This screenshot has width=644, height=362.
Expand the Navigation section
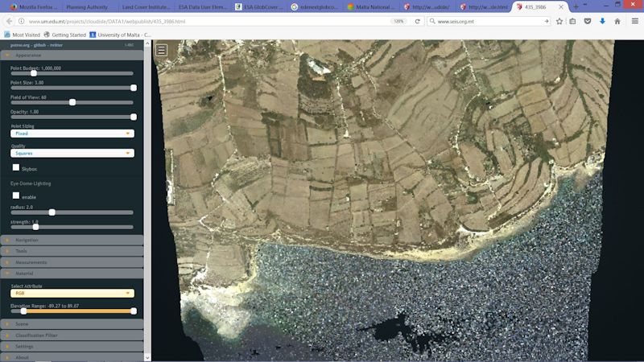[x=27, y=240]
